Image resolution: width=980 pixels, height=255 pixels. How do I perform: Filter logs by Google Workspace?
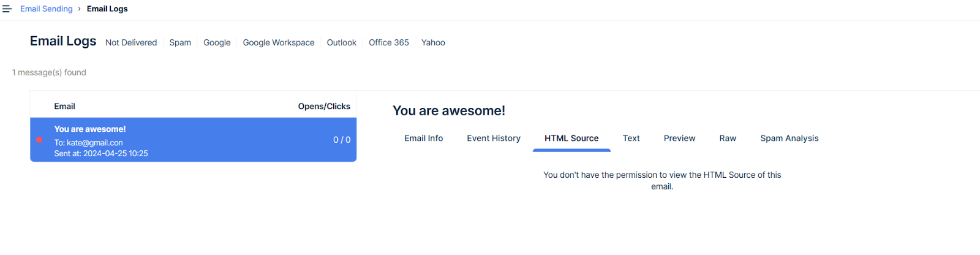[x=279, y=43]
